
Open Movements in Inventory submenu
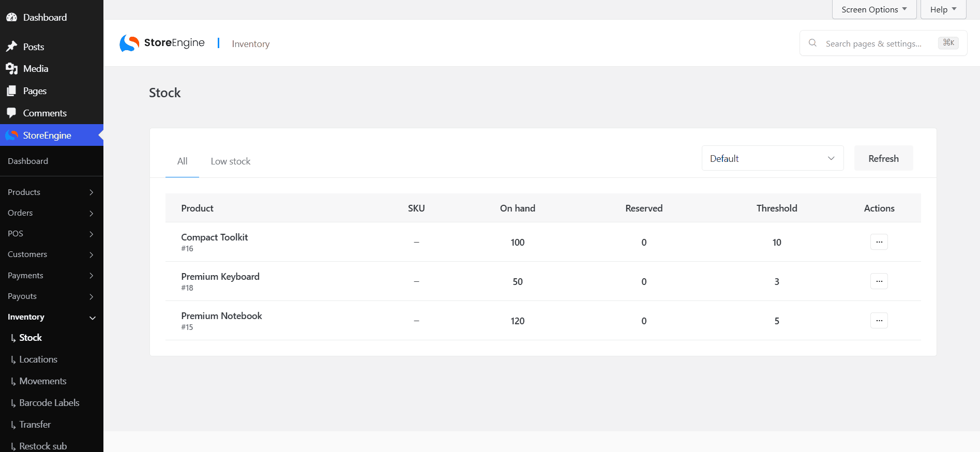point(43,381)
